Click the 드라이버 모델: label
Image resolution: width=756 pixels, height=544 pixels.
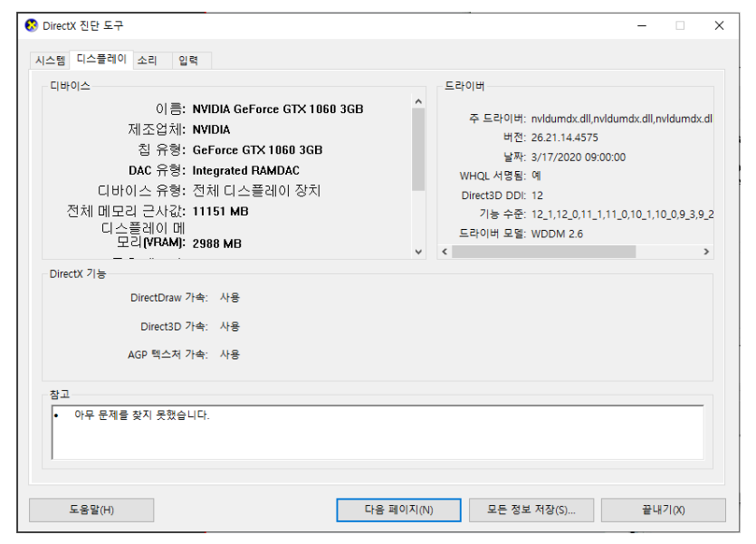pos(493,234)
